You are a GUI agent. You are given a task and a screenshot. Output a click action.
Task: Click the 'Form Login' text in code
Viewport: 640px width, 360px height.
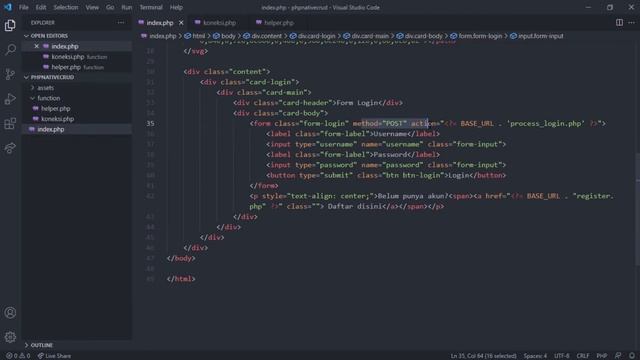click(357, 102)
